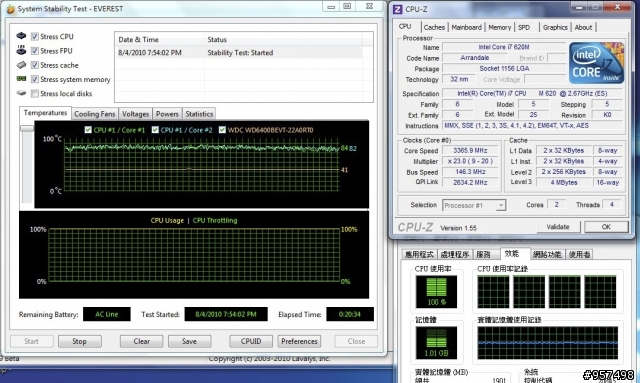Click the physical memory usage history graph
The width and height of the screenshot is (640, 383).
point(548,343)
